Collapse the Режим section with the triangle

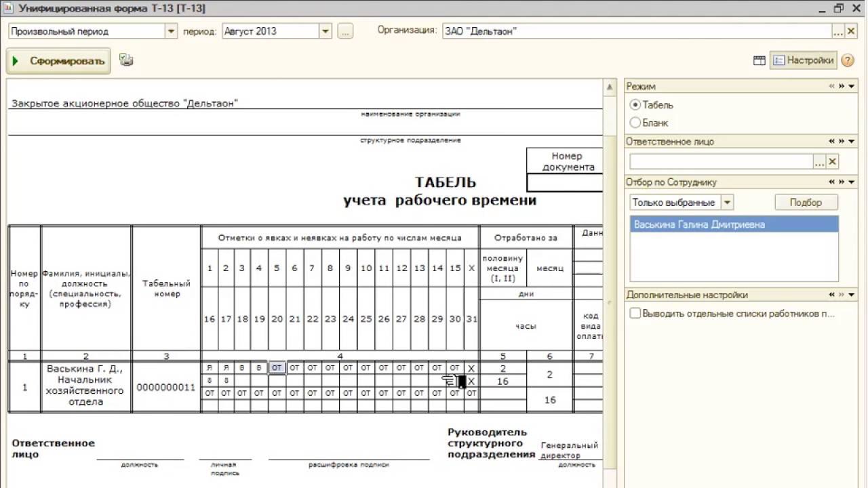click(x=852, y=86)
